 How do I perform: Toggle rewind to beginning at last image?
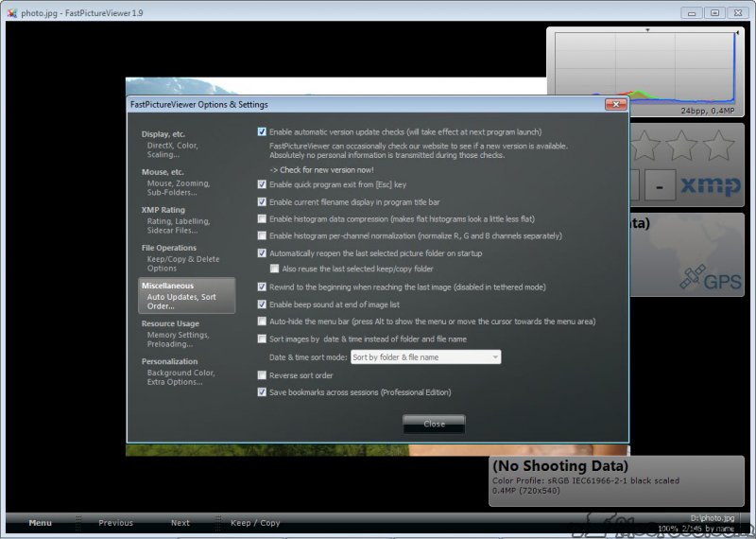(262, 287)
